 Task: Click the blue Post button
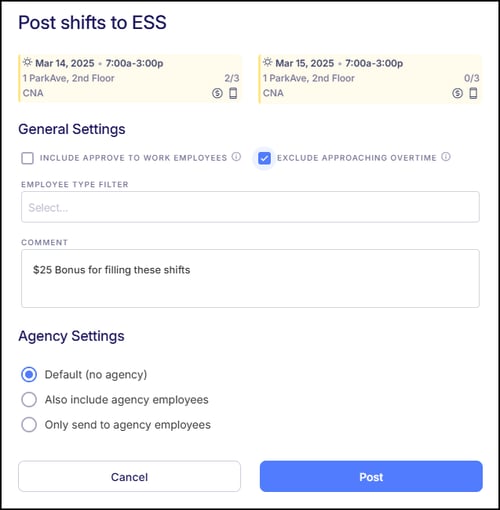point(371,476)
